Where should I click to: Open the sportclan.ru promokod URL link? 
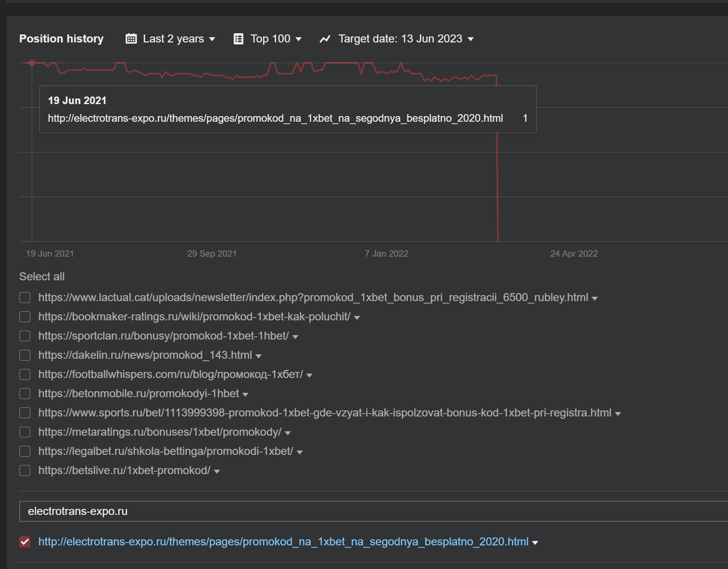(x=163, y=336)
